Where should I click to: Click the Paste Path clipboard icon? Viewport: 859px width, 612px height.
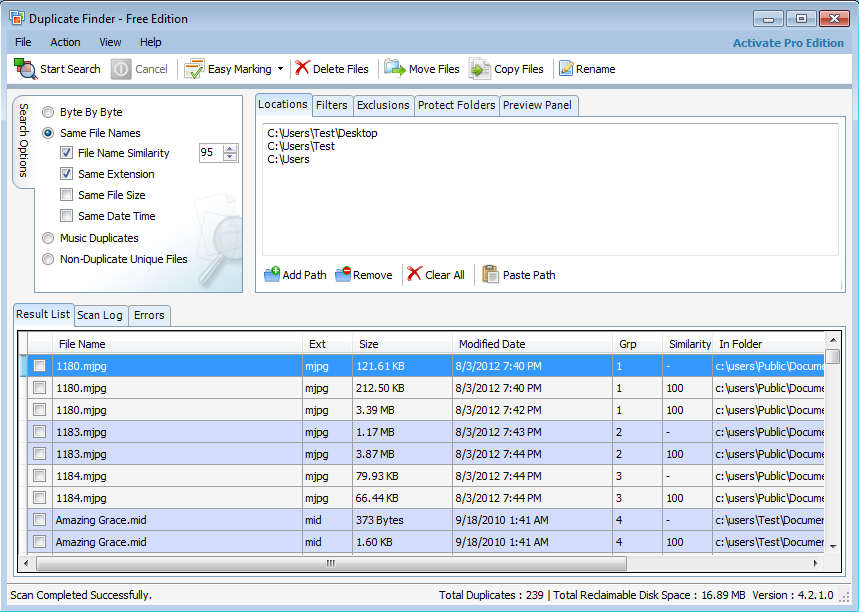[490, 274]
